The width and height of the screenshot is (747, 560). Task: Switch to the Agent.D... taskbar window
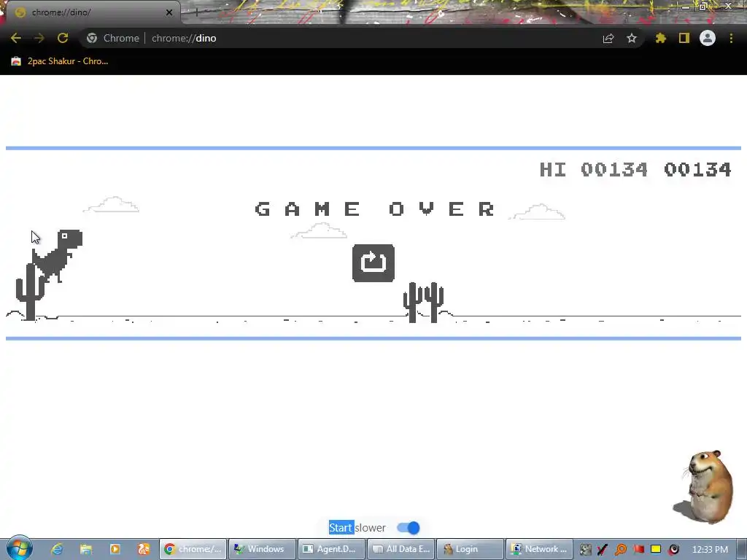(331, 549)
